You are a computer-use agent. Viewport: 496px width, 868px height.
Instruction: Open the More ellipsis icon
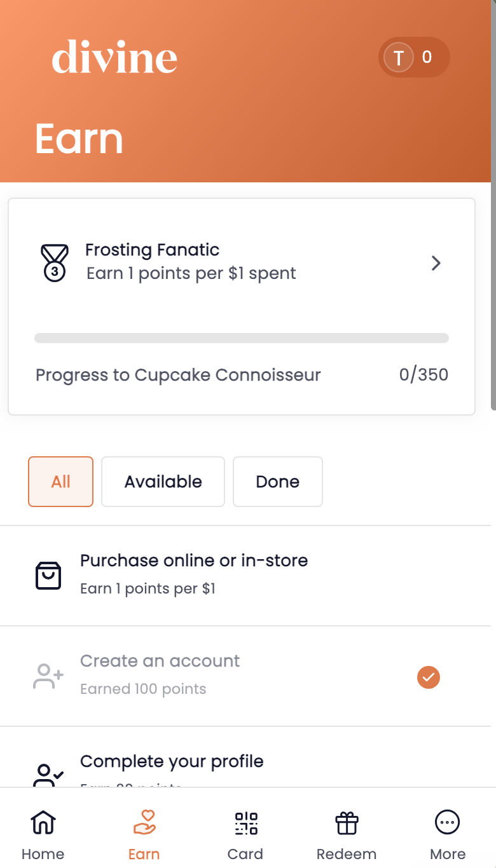(x=448, y=822)
